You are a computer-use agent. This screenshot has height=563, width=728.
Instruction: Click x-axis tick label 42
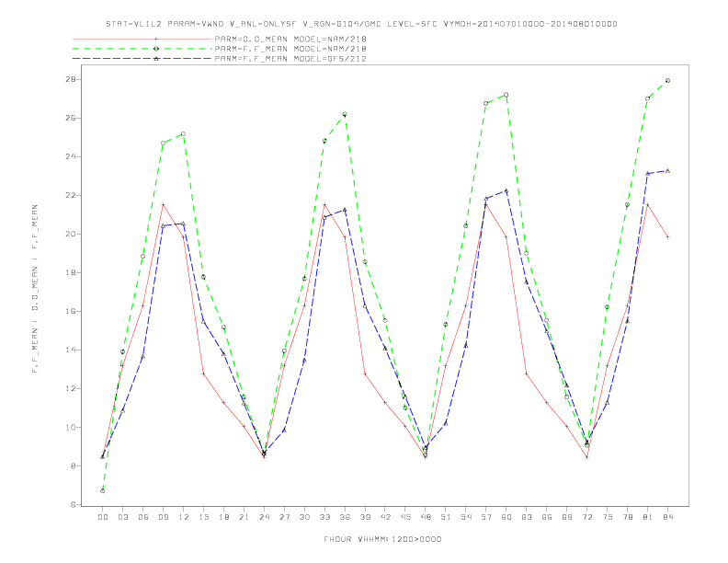385,517
